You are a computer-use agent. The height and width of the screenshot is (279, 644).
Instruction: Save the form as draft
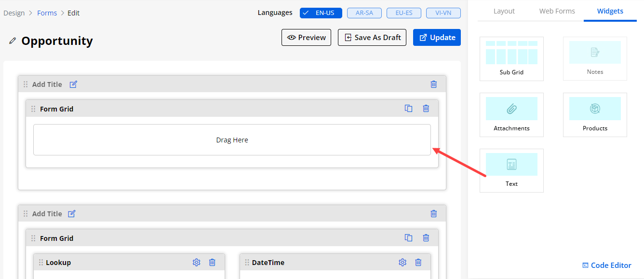tap(372, 38)
